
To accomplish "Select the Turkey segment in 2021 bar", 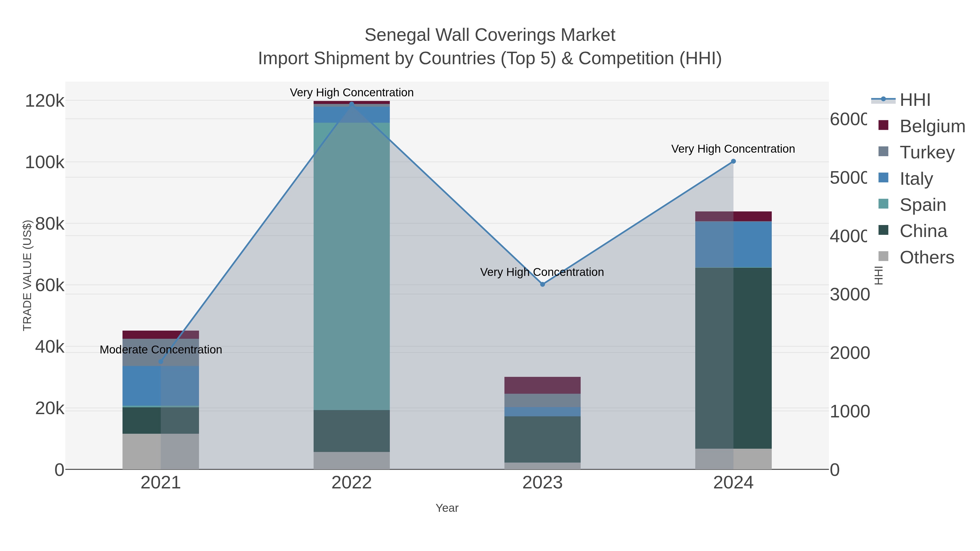I will [x=161, y=352].
